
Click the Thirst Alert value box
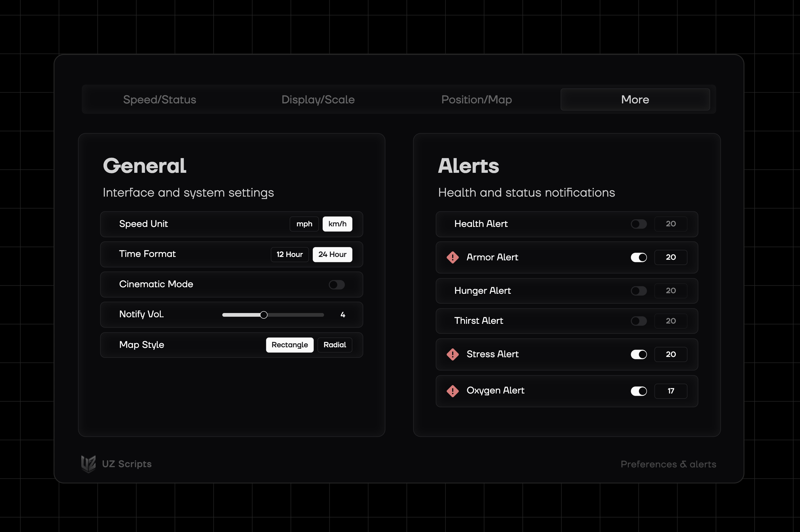(671, 321)
